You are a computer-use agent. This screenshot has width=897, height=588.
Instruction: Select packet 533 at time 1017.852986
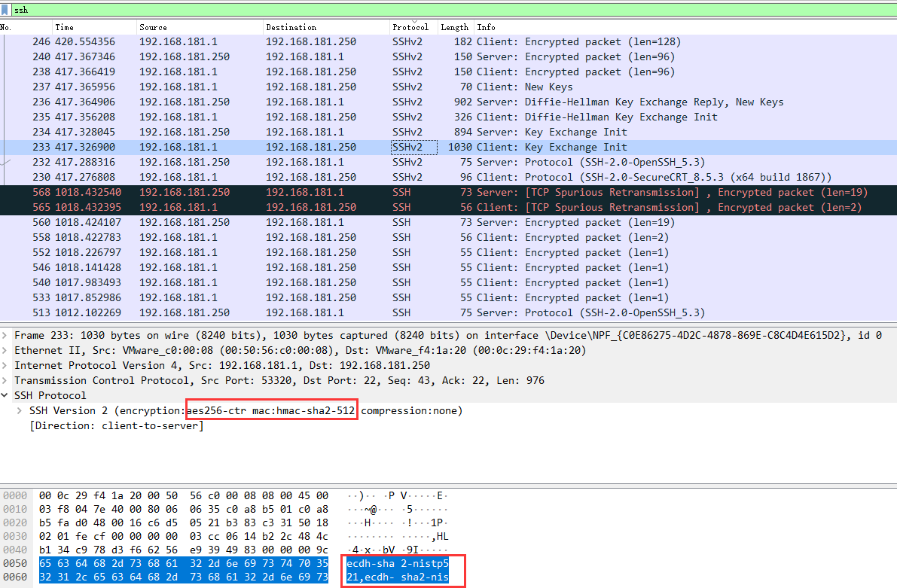coord(449,297)
